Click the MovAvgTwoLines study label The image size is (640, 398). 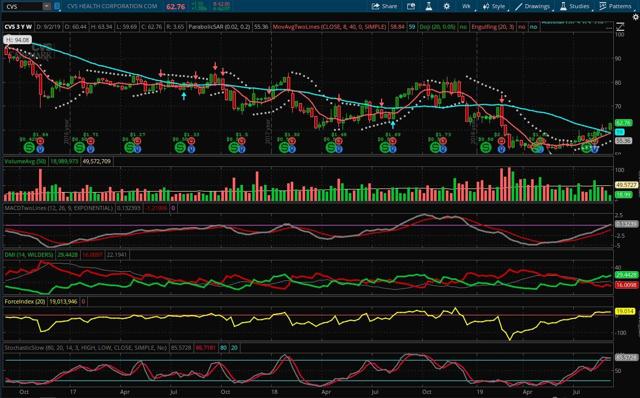329,27
